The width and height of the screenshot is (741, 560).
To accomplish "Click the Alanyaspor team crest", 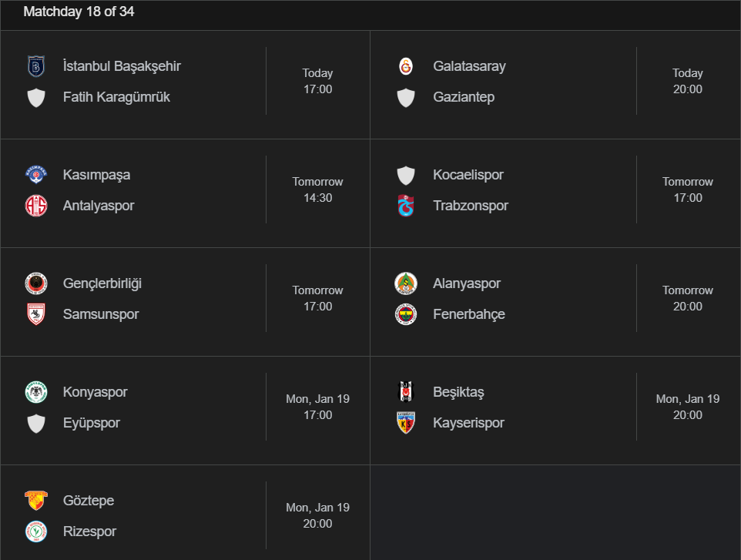I will [x=406, y=283].
